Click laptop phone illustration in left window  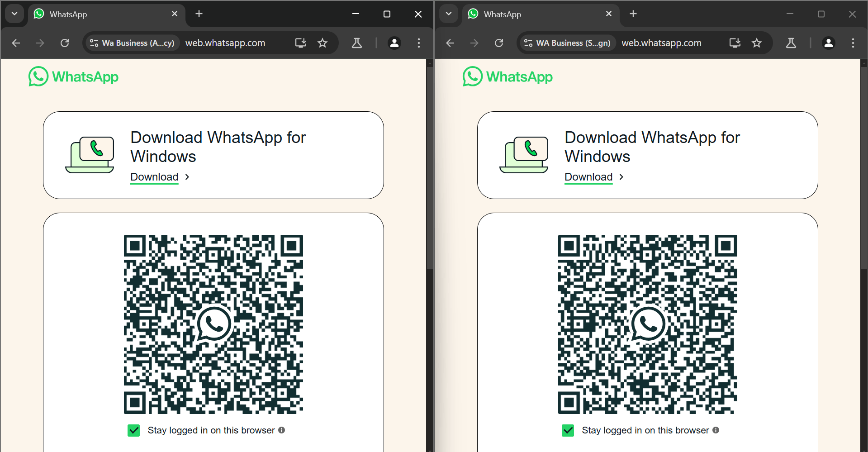tap(90, 155)
